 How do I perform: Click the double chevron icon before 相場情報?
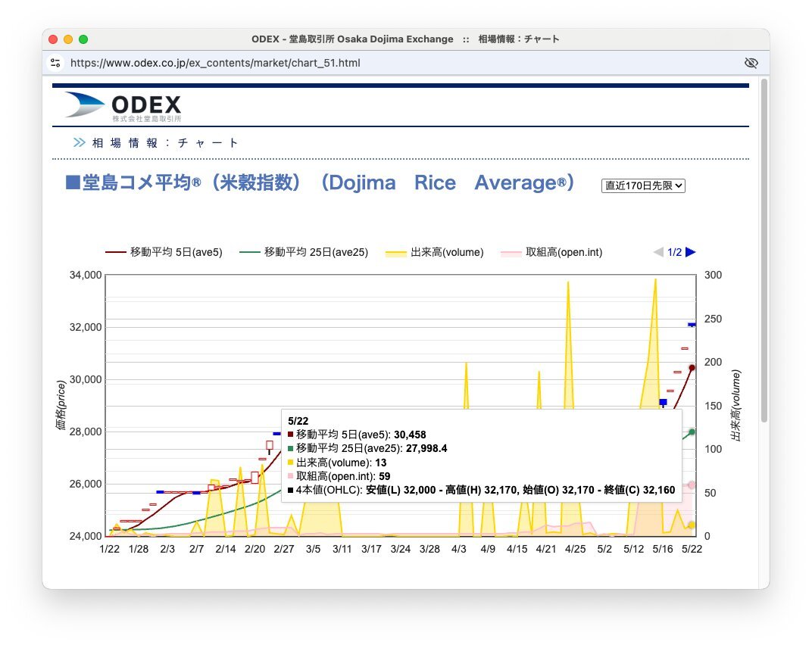(x=80, y=142)
